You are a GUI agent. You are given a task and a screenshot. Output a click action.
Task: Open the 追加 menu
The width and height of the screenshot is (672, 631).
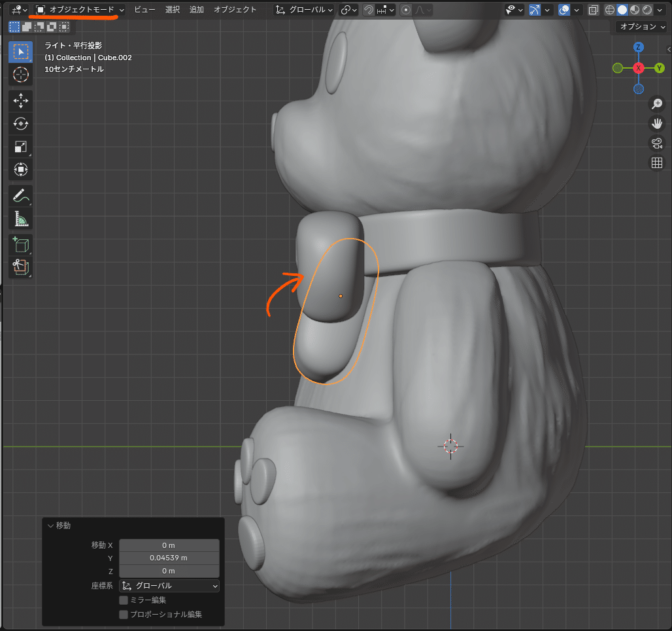(196, 10)
